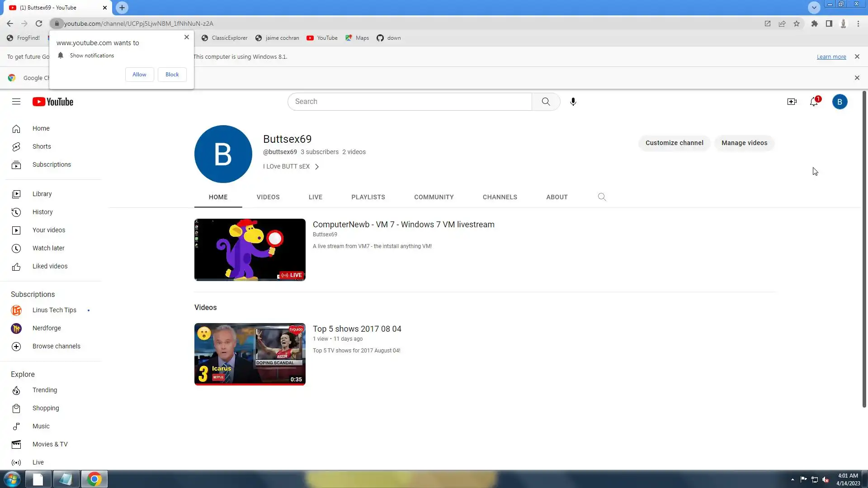The image size is (868, 488).
Task: Toggle Chrome side panel icon
Action: click(829, 23)
